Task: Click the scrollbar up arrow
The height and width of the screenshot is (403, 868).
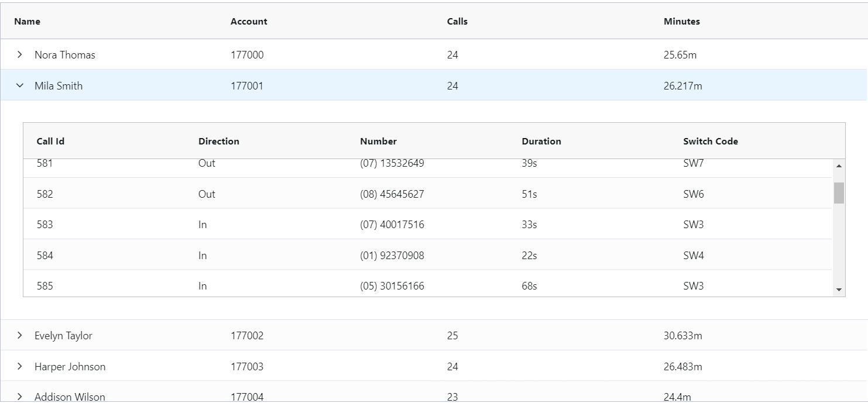Action: 838,166
